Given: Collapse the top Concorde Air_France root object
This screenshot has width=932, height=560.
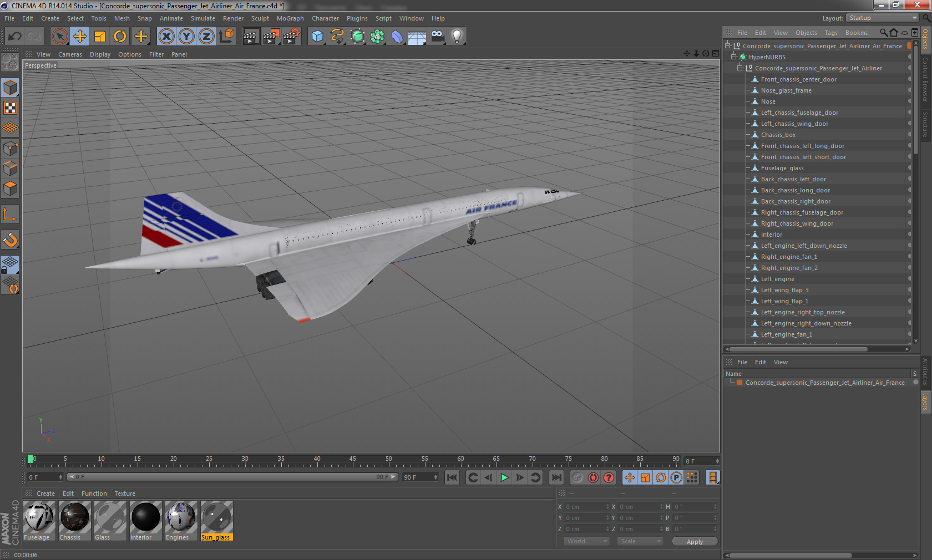Looking at the screenshot, I should pyautogui.click(x=727, y=45).
